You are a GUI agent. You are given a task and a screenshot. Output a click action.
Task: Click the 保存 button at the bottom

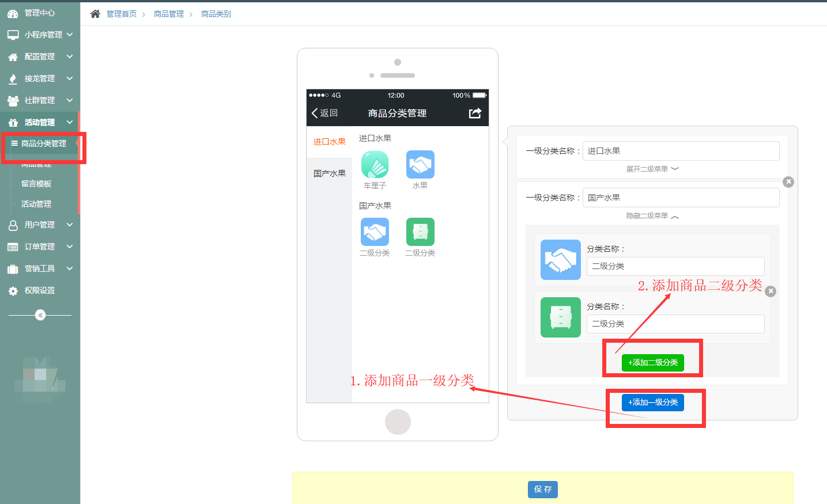click(542, 488)
